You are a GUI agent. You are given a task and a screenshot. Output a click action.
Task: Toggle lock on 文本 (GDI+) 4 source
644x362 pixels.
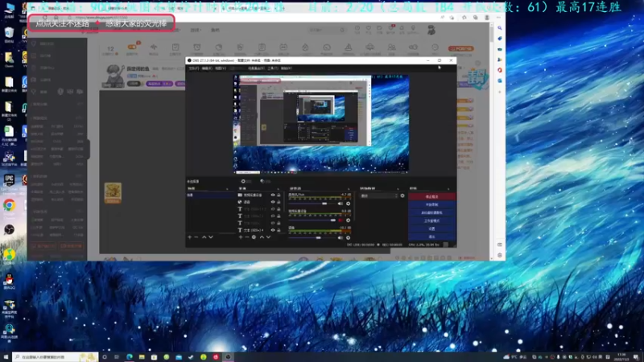coord(279,230)
